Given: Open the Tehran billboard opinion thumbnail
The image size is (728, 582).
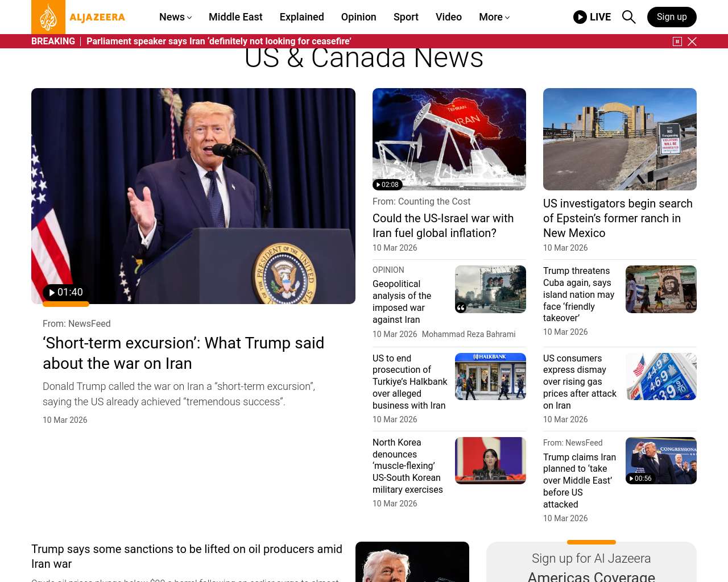Looking at the screenshot, I should (x=490, y=289).
